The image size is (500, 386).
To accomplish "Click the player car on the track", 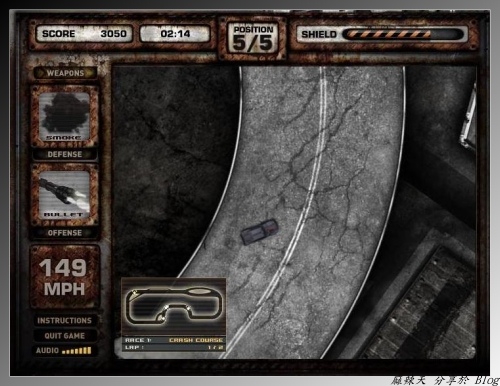I will 260,231.
